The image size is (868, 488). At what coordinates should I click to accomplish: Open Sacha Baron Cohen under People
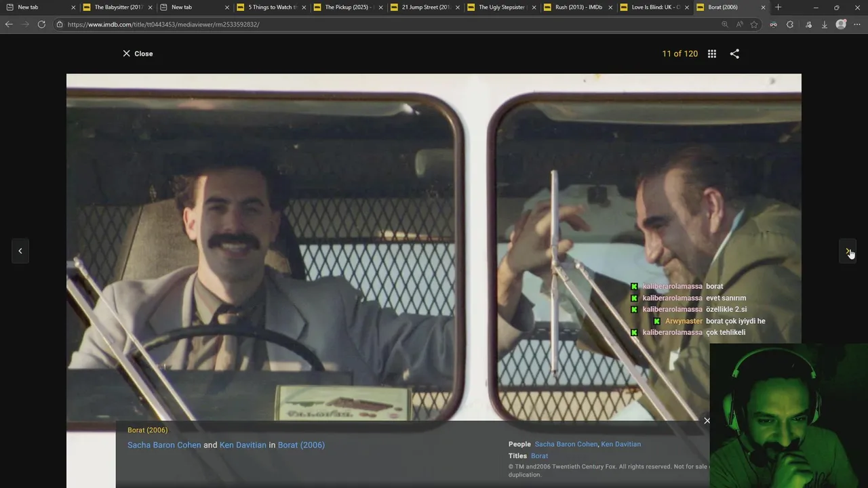click(566, 444)
